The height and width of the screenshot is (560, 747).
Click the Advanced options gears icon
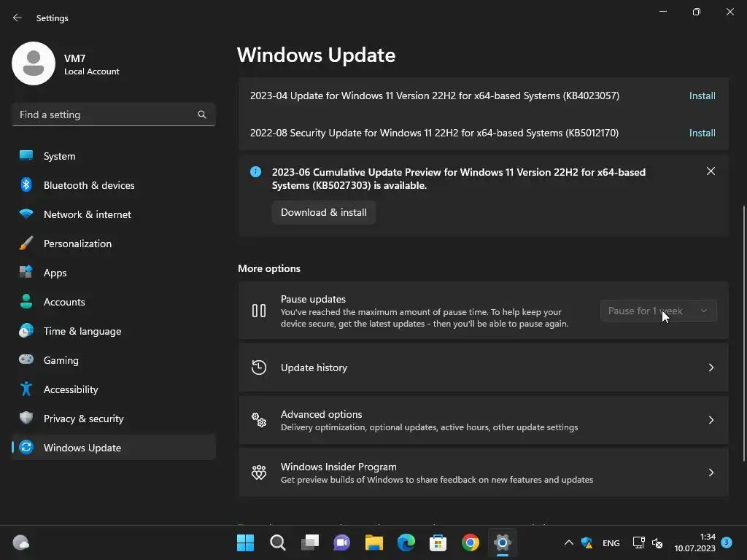(259, 420)
